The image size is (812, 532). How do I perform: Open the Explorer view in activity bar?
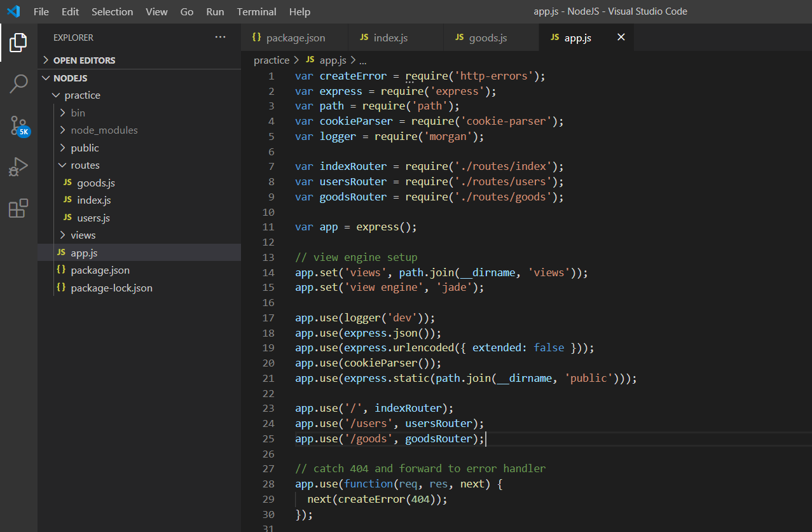(x=18, y=43)
